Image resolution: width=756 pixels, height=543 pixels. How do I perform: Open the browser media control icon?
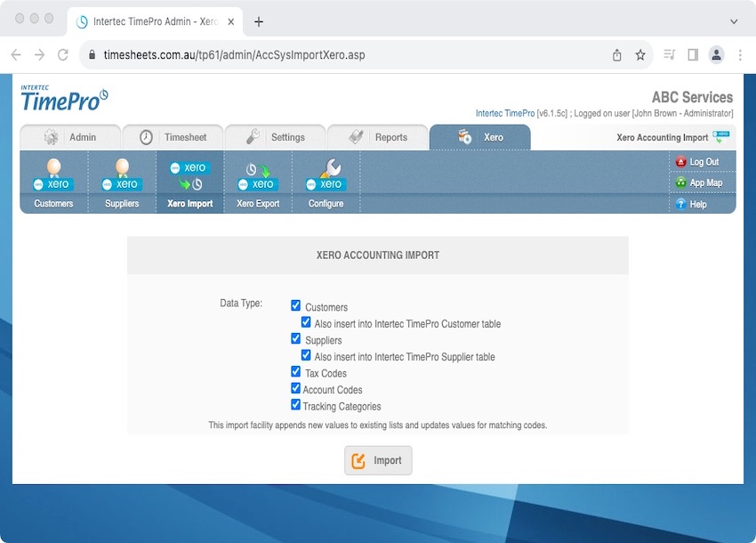pyautogui.click(x=669, y=54)
